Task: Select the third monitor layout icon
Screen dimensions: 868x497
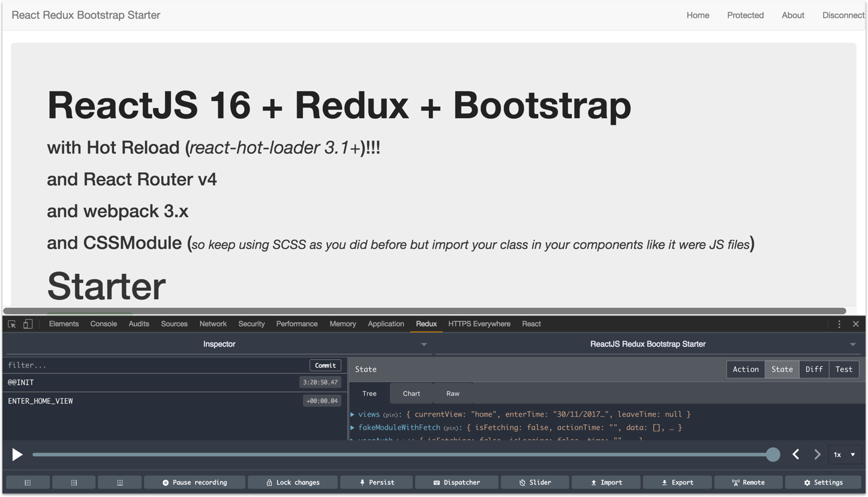Action: tap(120, 482)
